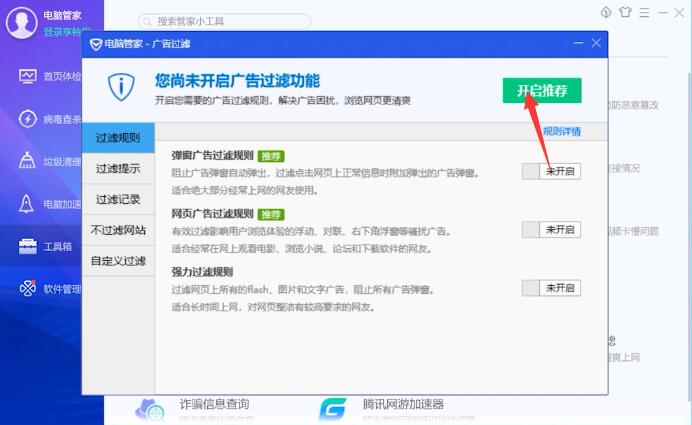Click search magnifier icon in main window
The image size is (692, 425).
(147, 22)
